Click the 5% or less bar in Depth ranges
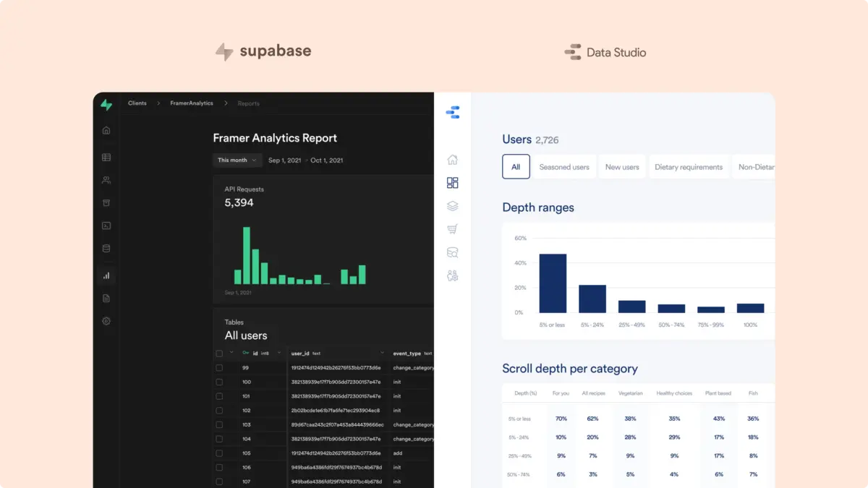This screenshot has height=488, width=868. click(553, 283)
